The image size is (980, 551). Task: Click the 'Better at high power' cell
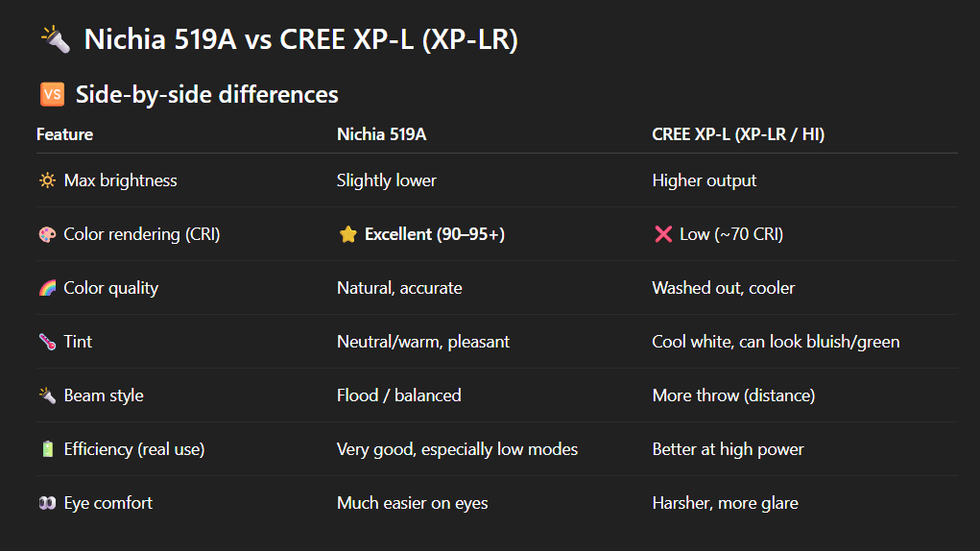pos(728,449)
